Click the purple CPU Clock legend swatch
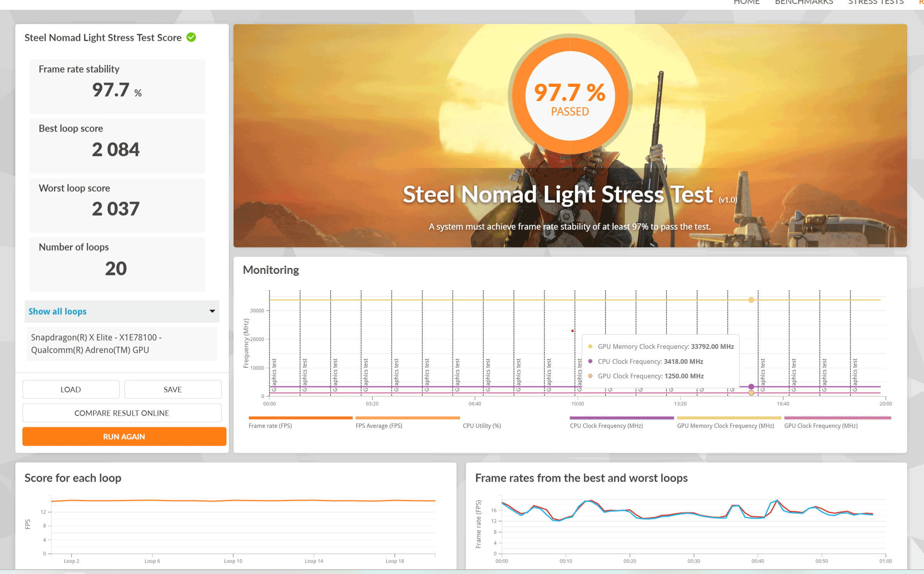This screenshot has width=924, height=574. [622, 418]
